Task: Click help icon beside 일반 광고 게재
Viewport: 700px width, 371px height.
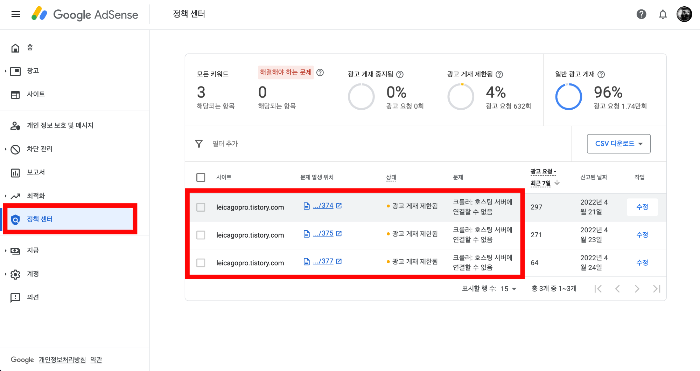Action: (x=601, y=74)
